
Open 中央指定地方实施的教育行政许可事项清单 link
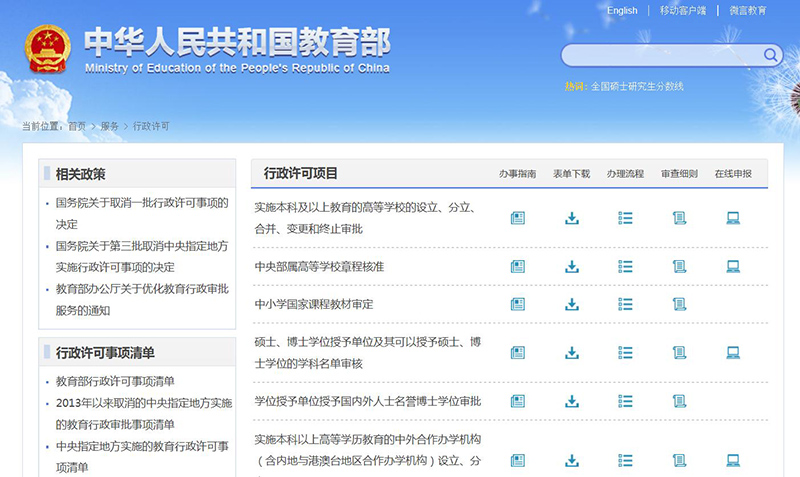coord(142,457)
